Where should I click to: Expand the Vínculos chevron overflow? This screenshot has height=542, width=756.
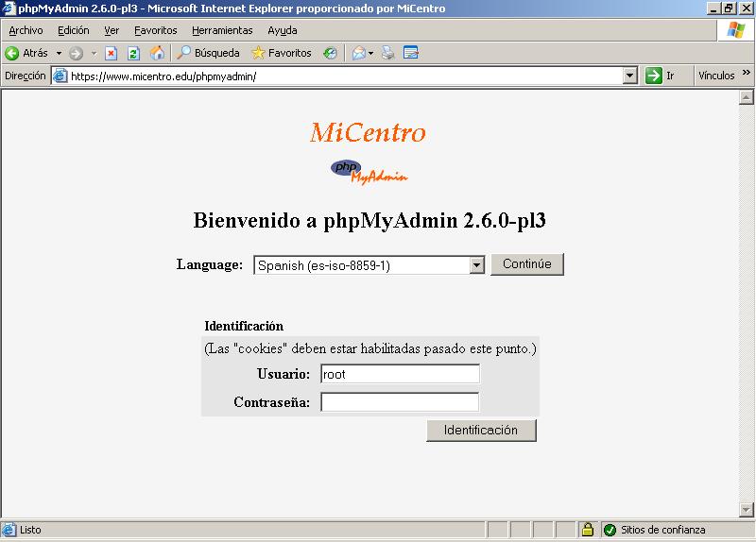(x=747, y=73)
